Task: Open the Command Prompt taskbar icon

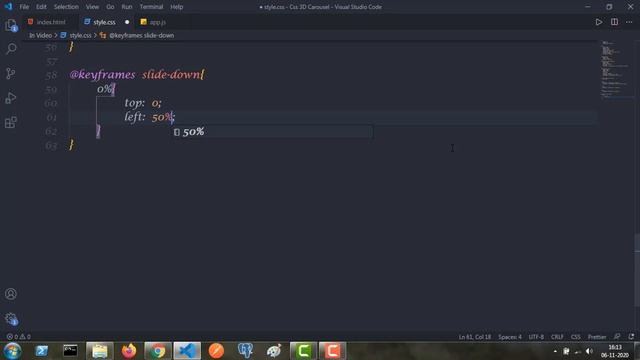Action: point(70,351)
